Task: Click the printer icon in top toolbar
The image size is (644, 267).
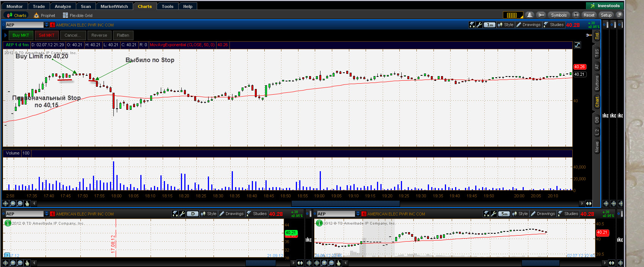Action: pos(576,15)
